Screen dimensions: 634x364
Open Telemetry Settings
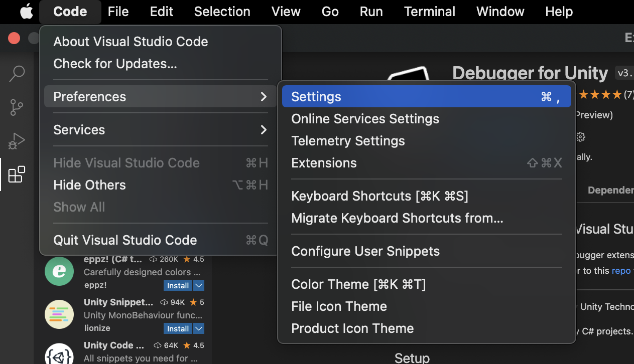pos(427,140)
